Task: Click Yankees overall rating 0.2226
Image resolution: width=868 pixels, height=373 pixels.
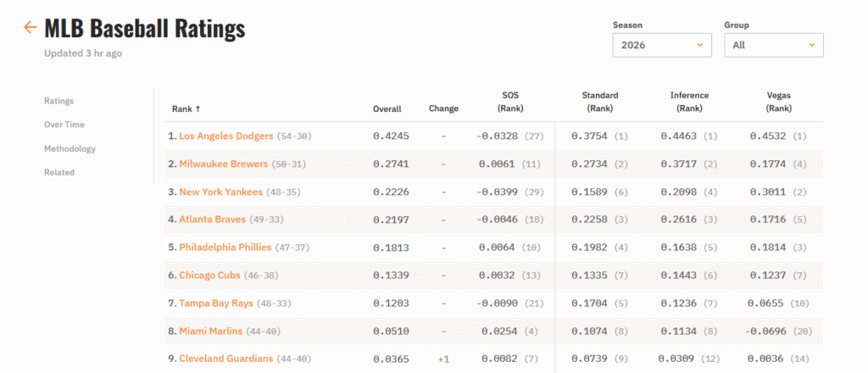Action: [391, 192]
